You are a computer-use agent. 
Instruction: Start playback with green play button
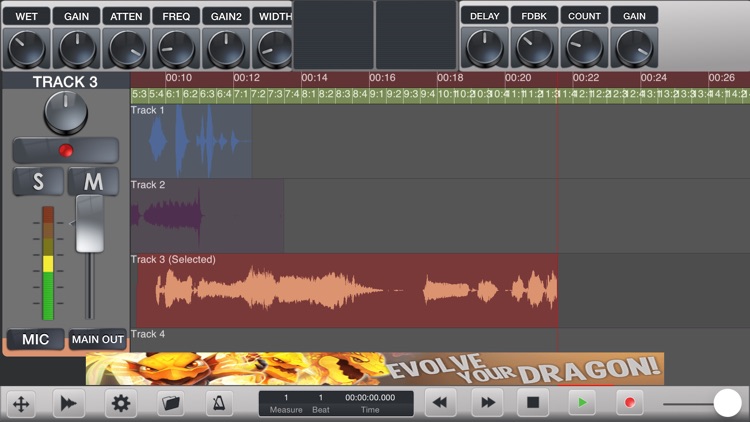point(582,403)
